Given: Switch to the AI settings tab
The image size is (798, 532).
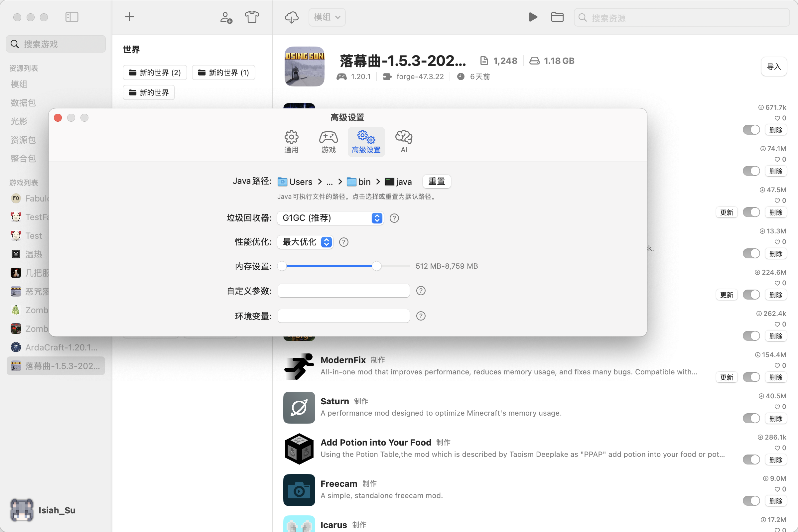Looking at the screenshot, I should click(x=403, y=142).
